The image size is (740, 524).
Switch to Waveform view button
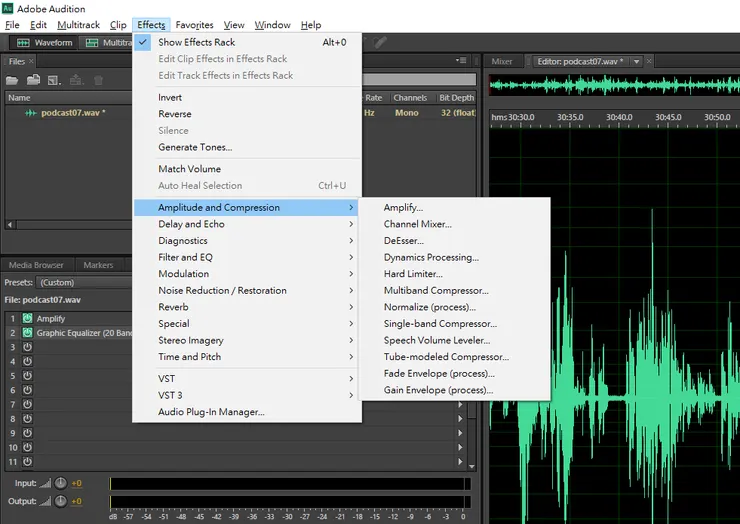pyautogui.click(x=45, y=43)
